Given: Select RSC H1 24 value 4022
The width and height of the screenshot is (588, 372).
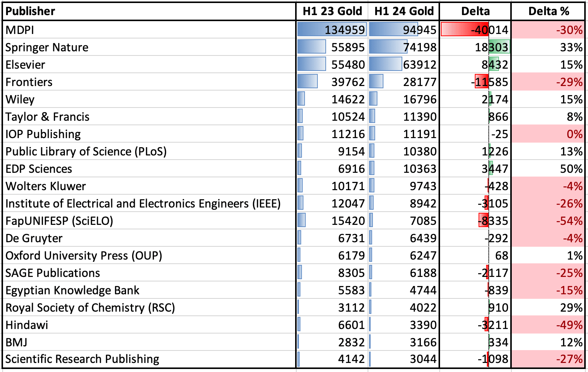Looking at the screenshot, I should pos(404,307).
